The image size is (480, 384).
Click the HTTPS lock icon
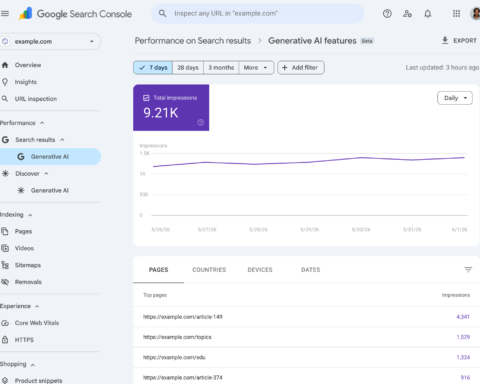pyautogui.click(x=5, y=340)
